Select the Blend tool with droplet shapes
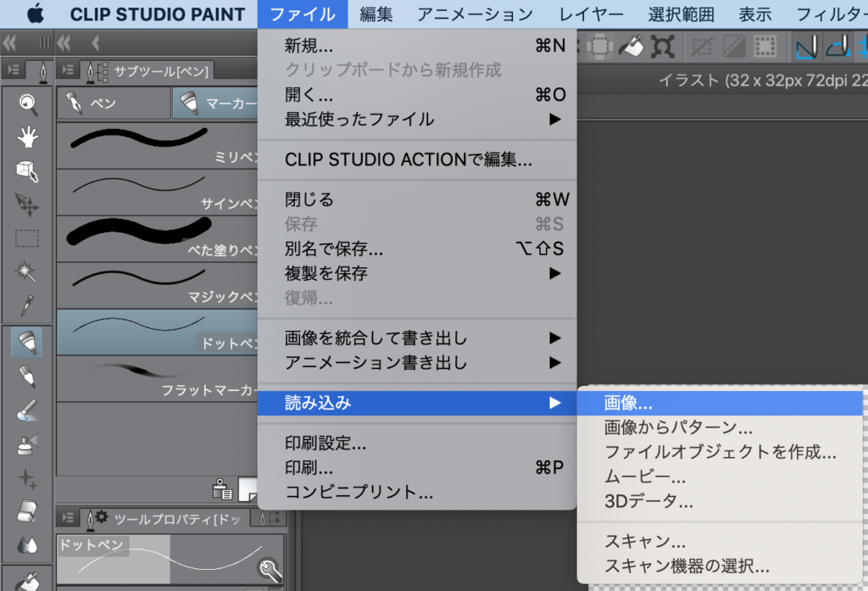Screen dimensions: 868x591 pyautogui.click(x=26, y=545)
